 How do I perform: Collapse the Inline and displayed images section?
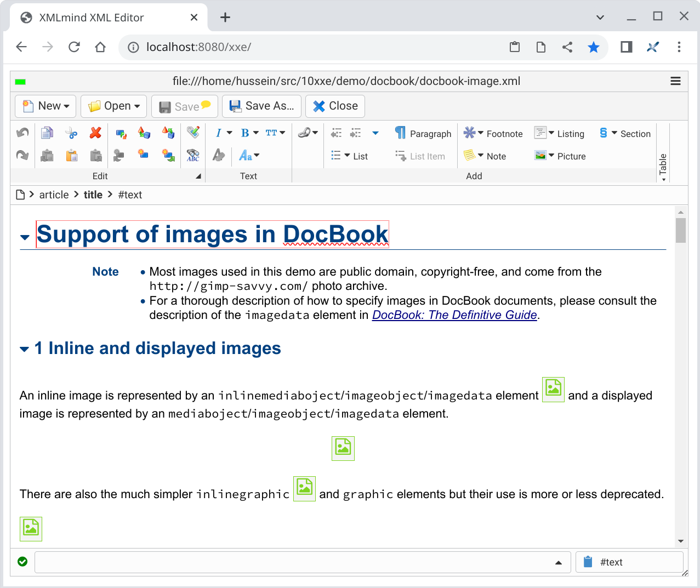click(x=24, y=349)
